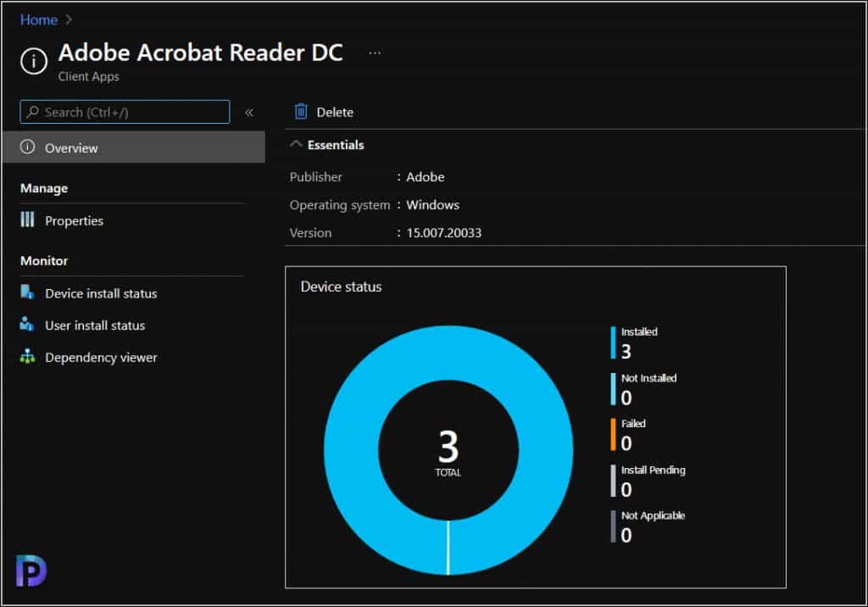Click the Client Apps subtitle

point(88,76)
